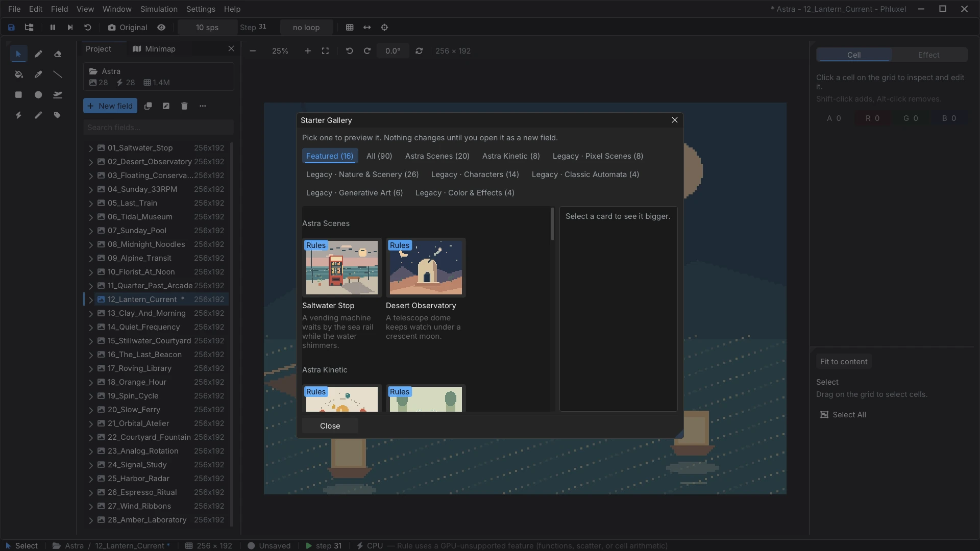Delete the selected field with trash icon
This screenshot has width=980, height=551.
184,106
